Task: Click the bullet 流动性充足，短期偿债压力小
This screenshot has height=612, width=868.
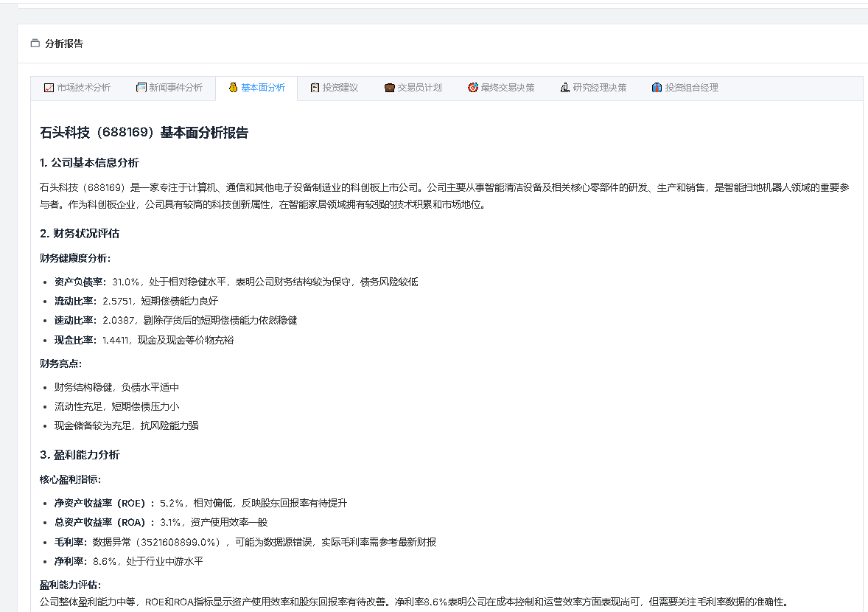Action: [x=116, y=406]
